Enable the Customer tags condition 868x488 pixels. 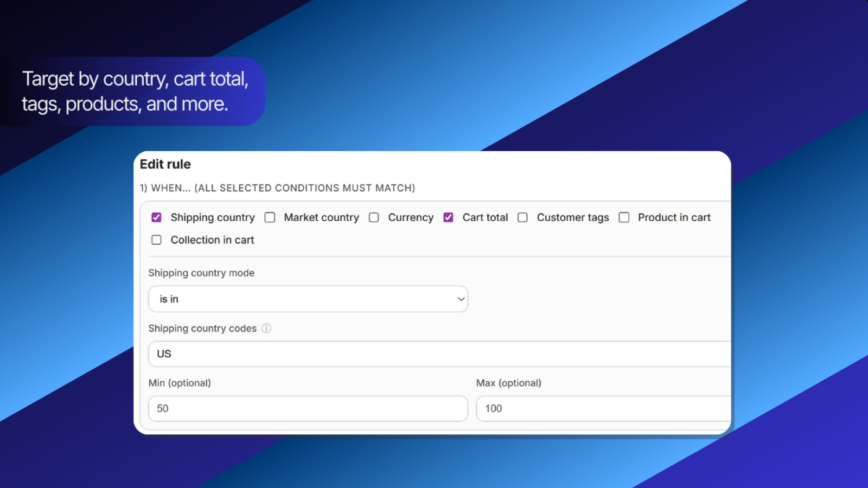click(522, 217)
